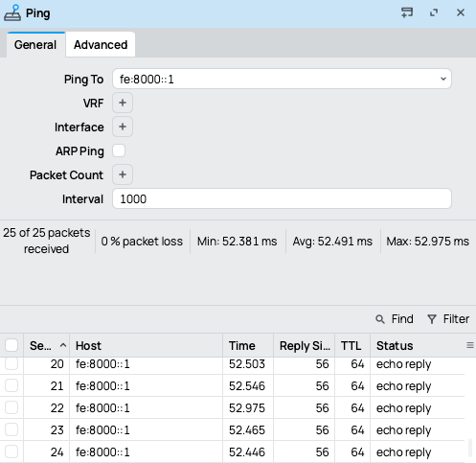Screen dimensions: 476x463
Task: Expand the Ping To dropdown arrow
Action: pyautogui.click(x=443, y=79)
